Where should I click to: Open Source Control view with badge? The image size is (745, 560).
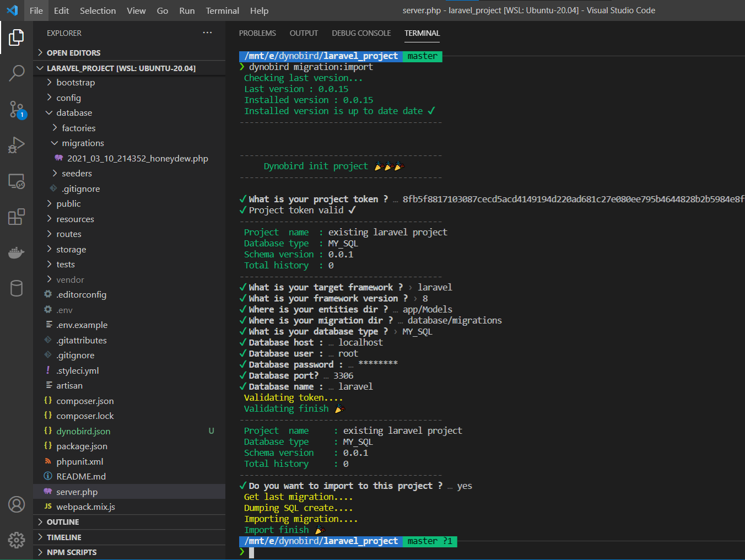click(17, 109)
